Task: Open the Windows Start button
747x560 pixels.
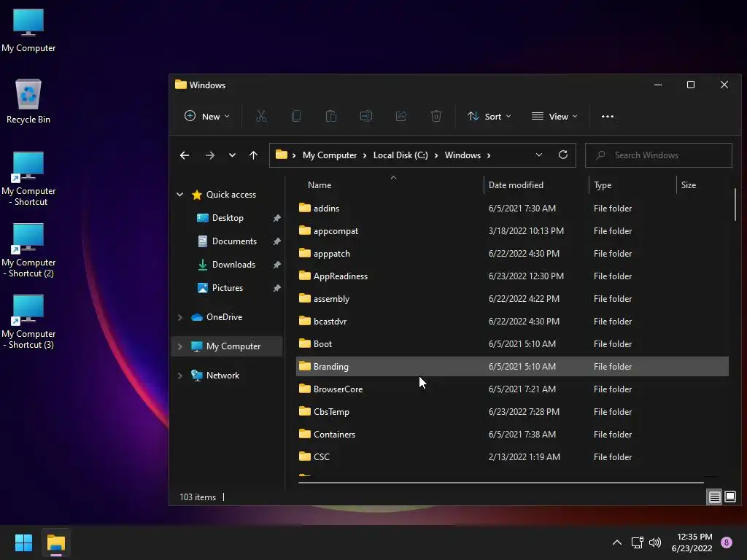Action: click(x=23, y=542)
